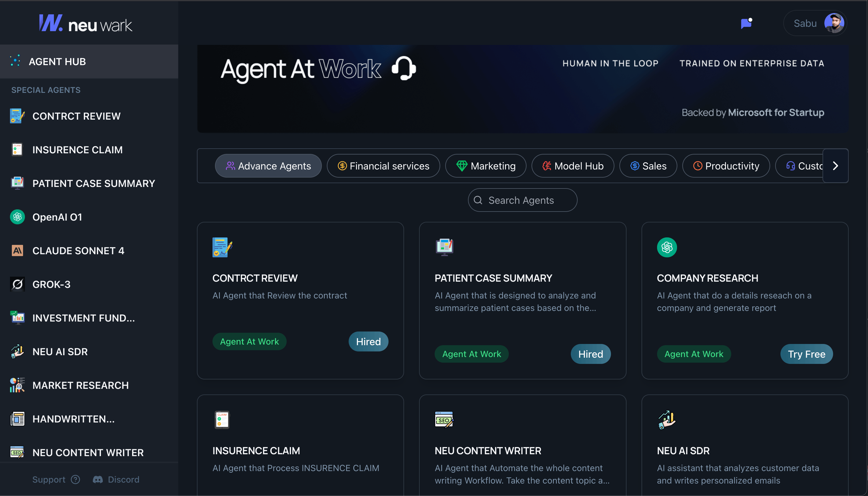
Task: Open PATIENT CASE SUMMARY from the sidebar
Action: pyautogui.click(x=94, y=183)
